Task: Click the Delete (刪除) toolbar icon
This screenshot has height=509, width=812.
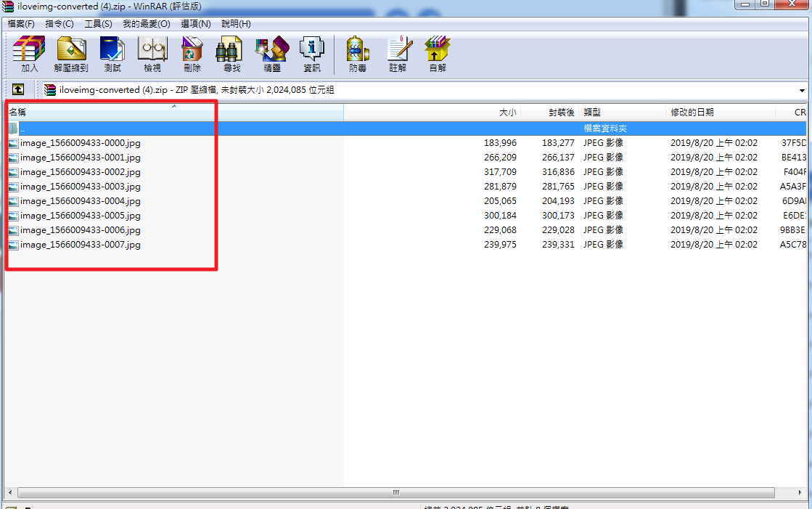Action: (x=192, y=54)
